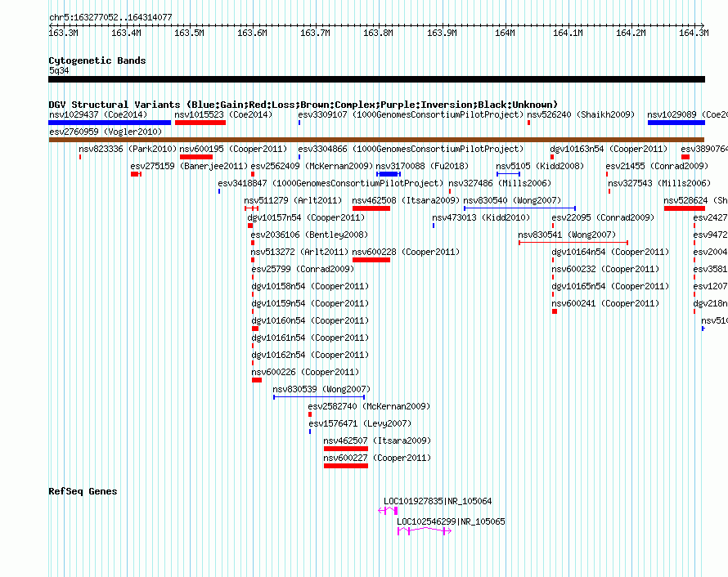728x577 pixels.
Task: Click the blue span line under nsv830539
Action: pyautogui.click(x=319, y=397)
